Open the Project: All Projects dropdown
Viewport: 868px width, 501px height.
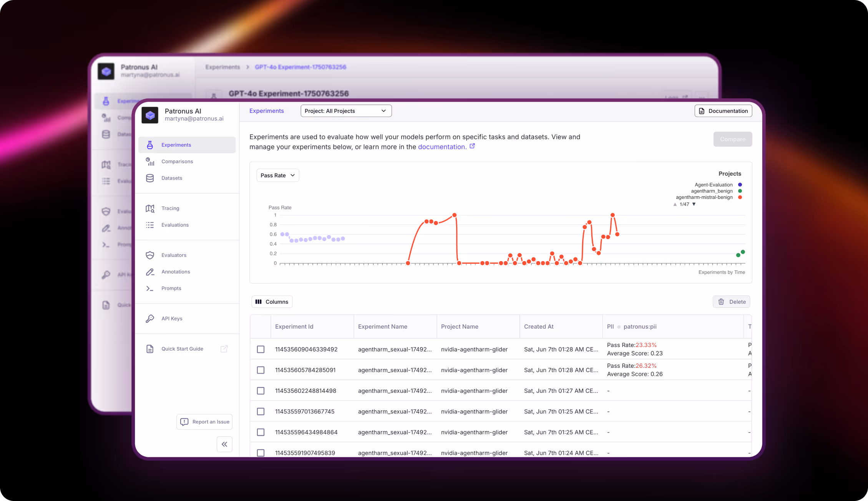click(x=346, y=111)
